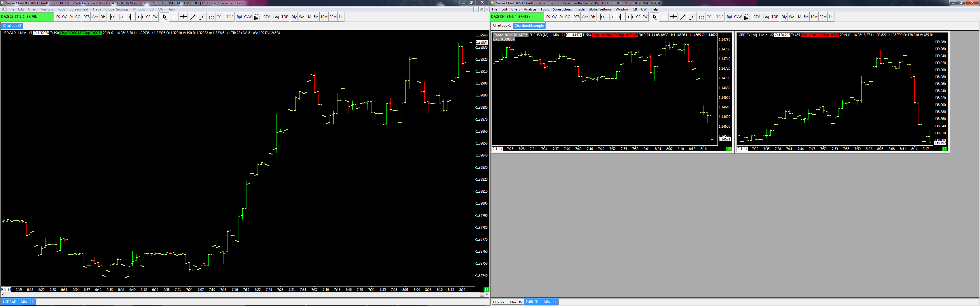Choose the ray tool in right window toolbar

tap(692, 17)
